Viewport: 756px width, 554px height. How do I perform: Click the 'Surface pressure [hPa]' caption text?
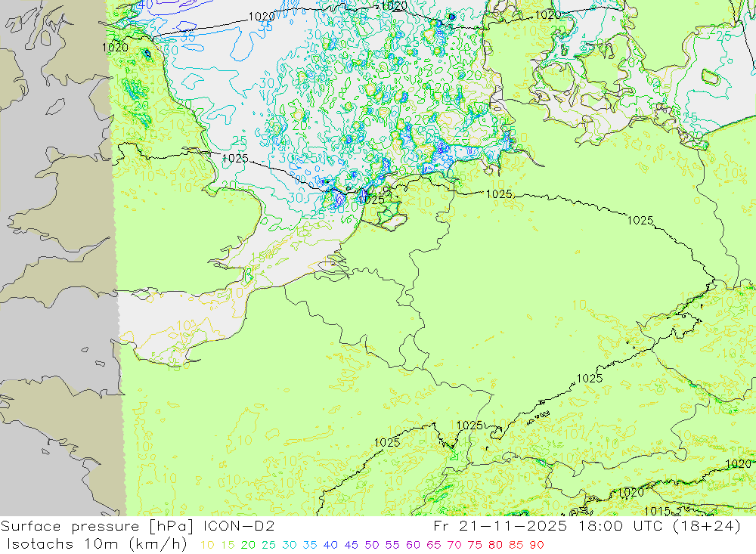pos(97,526)
